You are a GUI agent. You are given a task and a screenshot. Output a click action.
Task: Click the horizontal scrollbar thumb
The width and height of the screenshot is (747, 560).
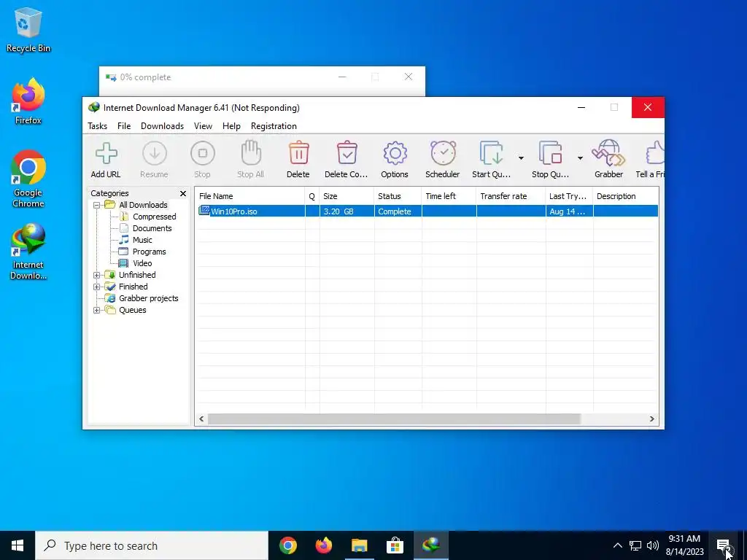tap(394, 419)
